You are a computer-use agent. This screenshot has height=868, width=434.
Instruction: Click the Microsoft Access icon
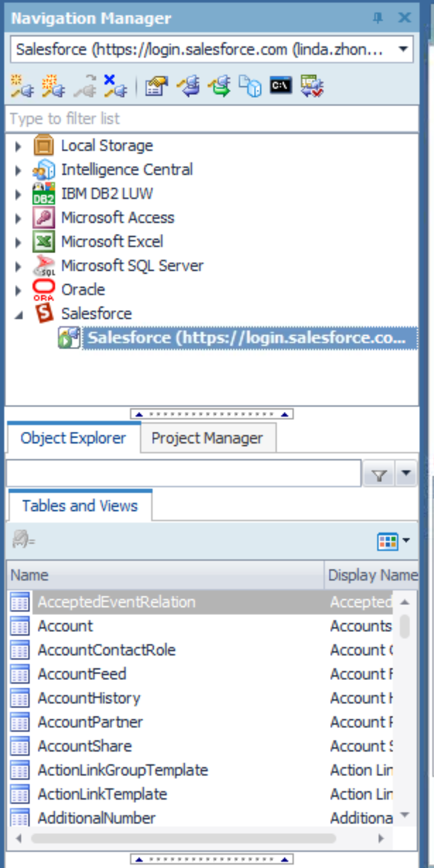44,218
